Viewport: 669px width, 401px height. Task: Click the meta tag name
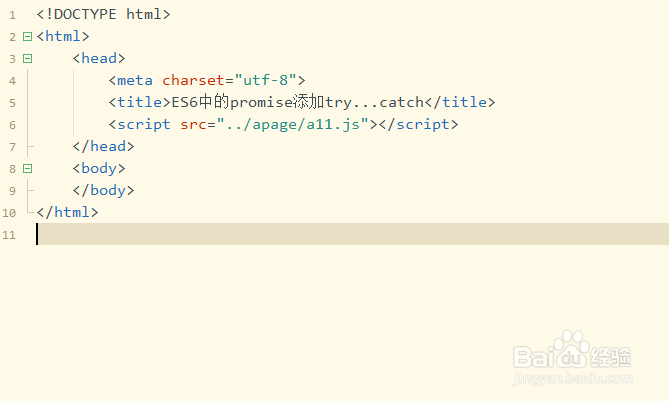tap(136, 81)
